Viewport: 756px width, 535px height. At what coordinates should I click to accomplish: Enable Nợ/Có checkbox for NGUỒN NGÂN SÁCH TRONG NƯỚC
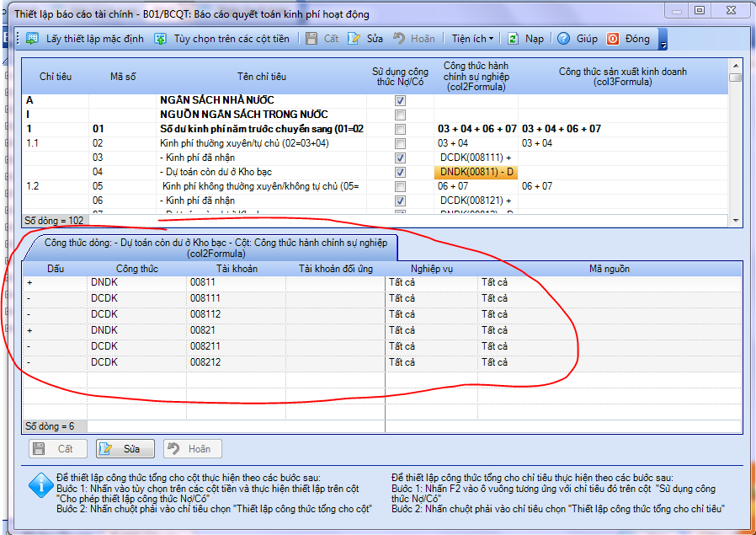coord(400,115)
